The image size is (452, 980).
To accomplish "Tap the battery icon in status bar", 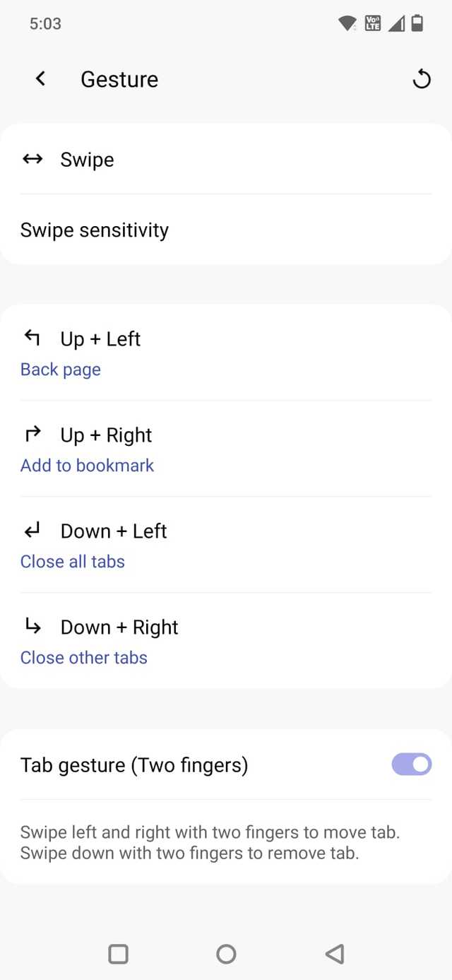I will tap(417, 23).
